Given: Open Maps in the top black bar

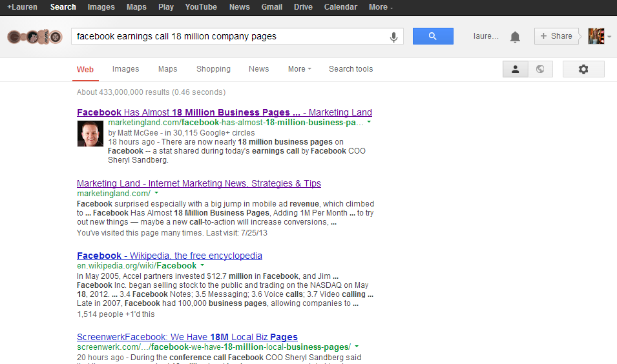Looking at the screenshot, I should (x=136, y=7).
